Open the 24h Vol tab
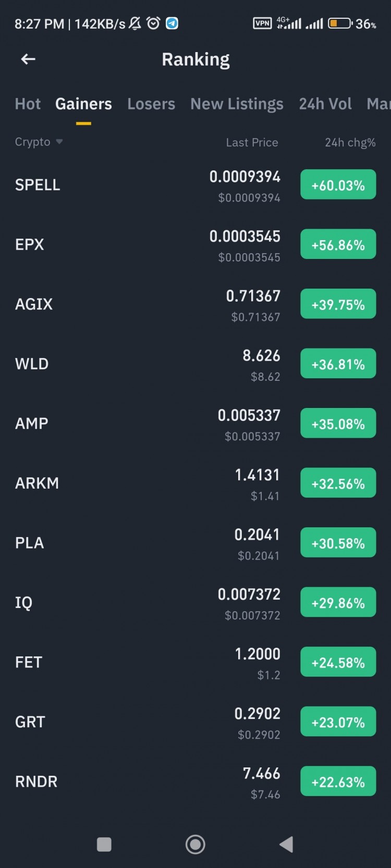The height and width of the screenshot is (868, 391). click(x=325, y=104)
